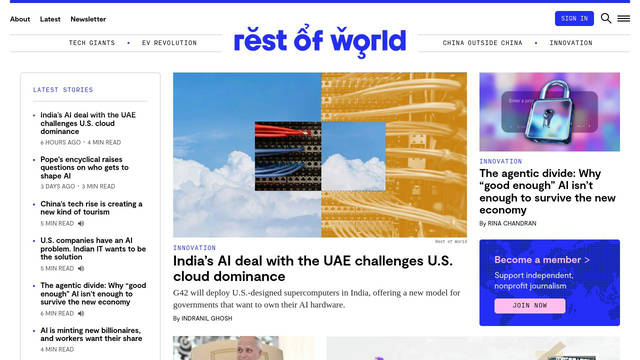The height and width of the screenshot is (360, 640).
Task: Open author Rina Chandran's page
Action: pyautogui.click(x=512, y=224)
